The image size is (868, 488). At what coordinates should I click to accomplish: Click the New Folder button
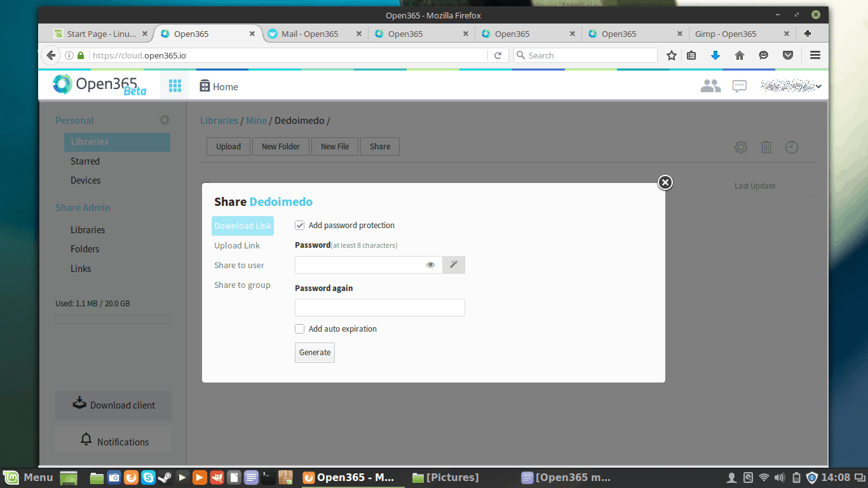280,146
